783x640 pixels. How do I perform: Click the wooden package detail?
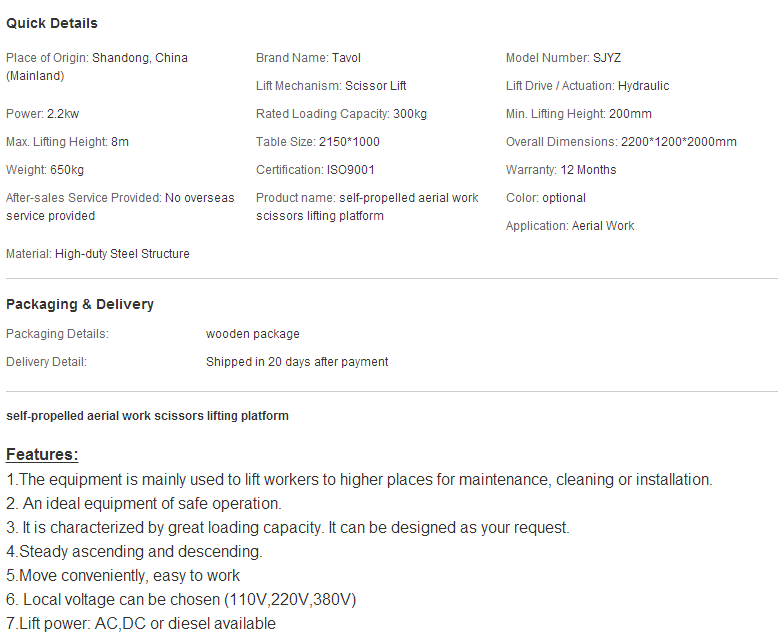[x=253, y=334]
